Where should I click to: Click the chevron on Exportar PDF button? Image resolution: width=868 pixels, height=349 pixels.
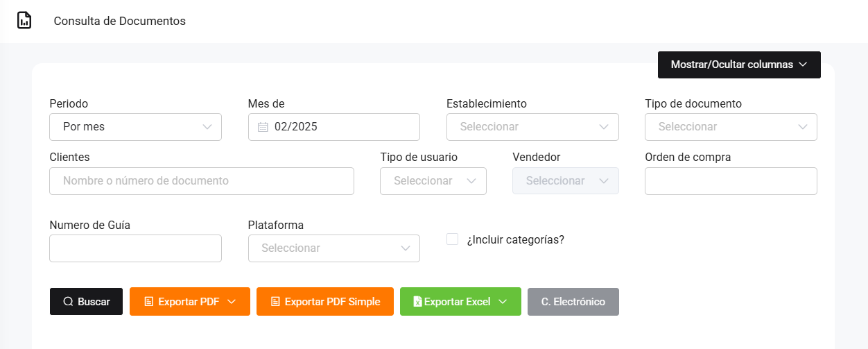(232, 302)
